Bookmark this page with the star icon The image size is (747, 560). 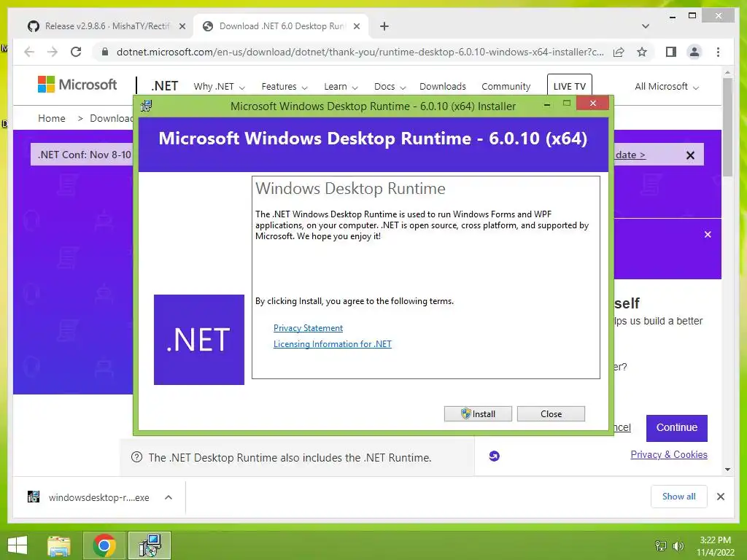click(x=642, y=52)
